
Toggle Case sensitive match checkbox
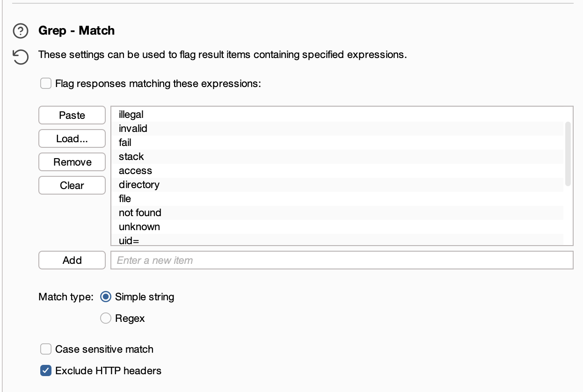point(46,349)
